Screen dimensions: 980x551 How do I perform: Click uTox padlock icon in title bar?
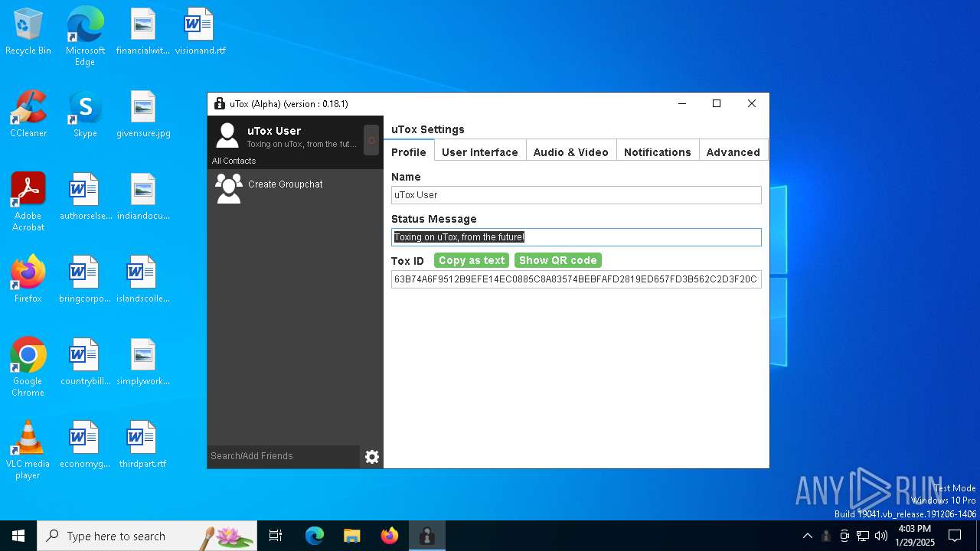click(220, 104)
